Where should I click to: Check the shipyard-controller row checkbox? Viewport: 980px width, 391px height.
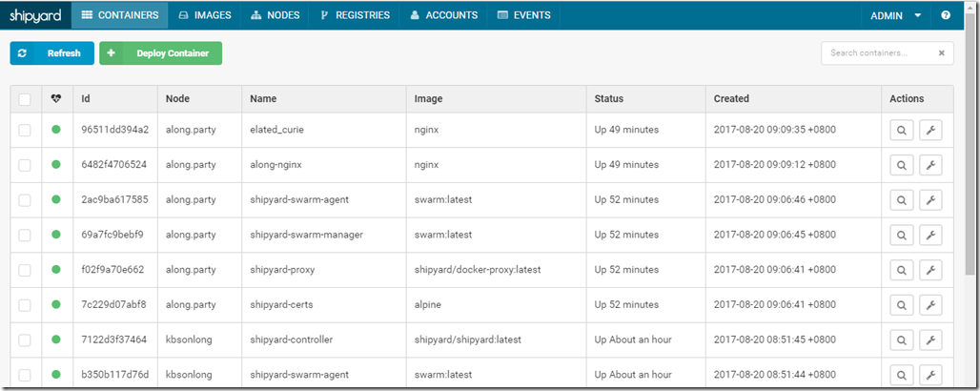click(25, 340)
